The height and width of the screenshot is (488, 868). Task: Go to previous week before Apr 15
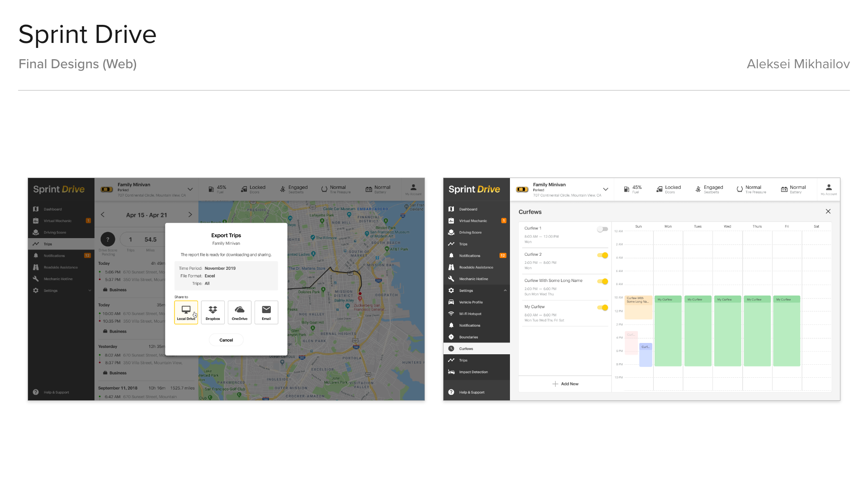(103, 215)
